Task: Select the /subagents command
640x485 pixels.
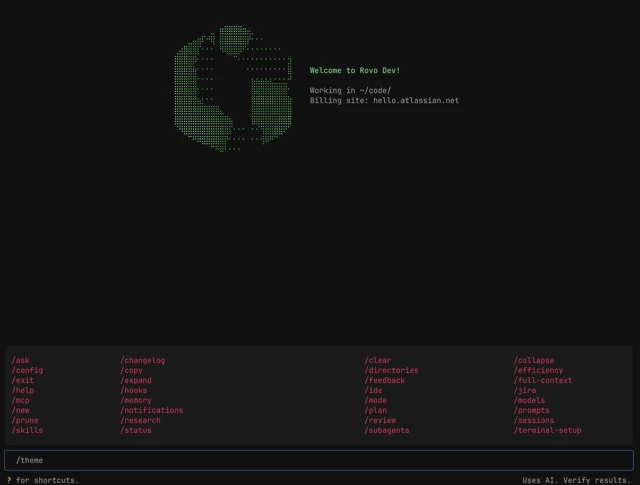Action: click(387, 430)
